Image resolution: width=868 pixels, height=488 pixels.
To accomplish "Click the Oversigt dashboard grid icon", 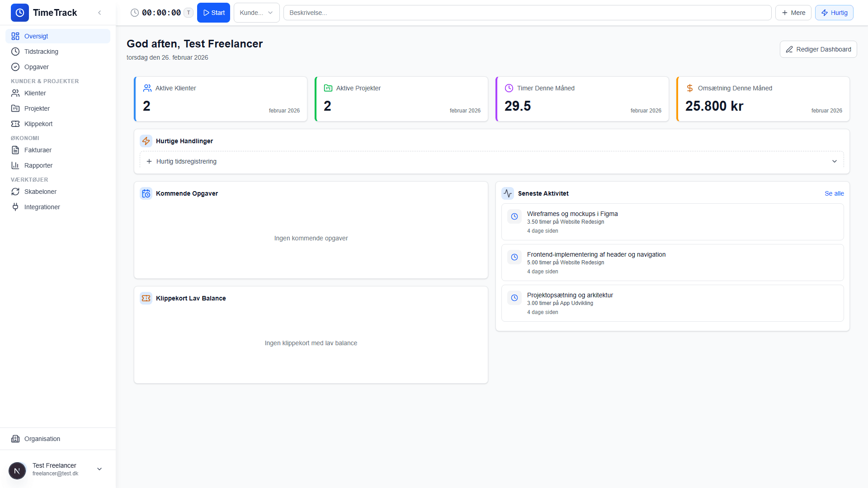I will click(x=15, y=36).
